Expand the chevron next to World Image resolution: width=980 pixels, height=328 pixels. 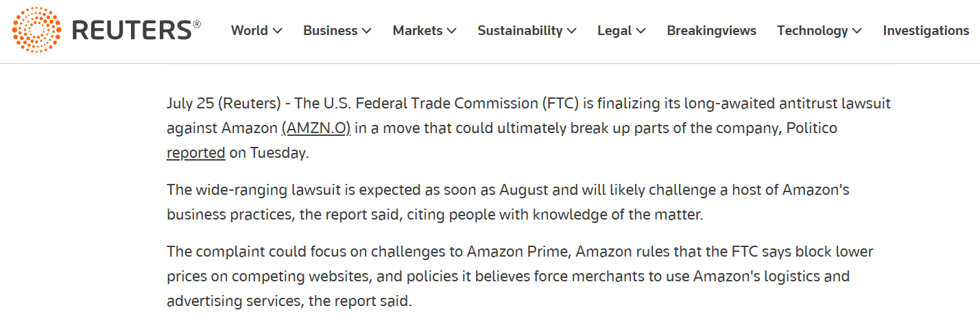pos(278,31)
